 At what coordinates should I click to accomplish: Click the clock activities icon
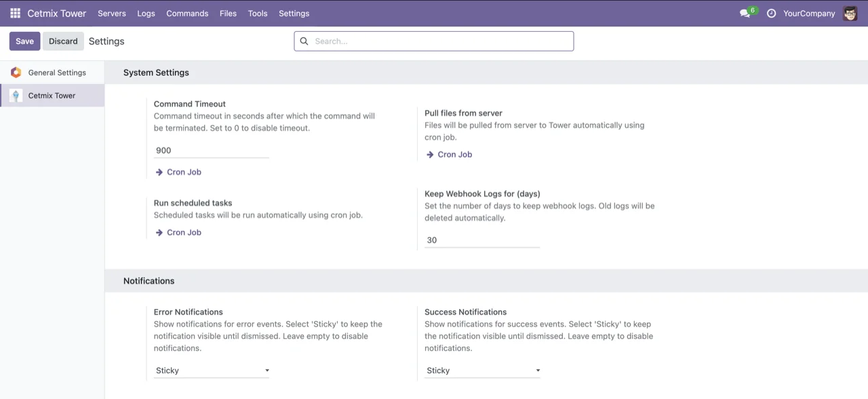click(x=771, y=13)
